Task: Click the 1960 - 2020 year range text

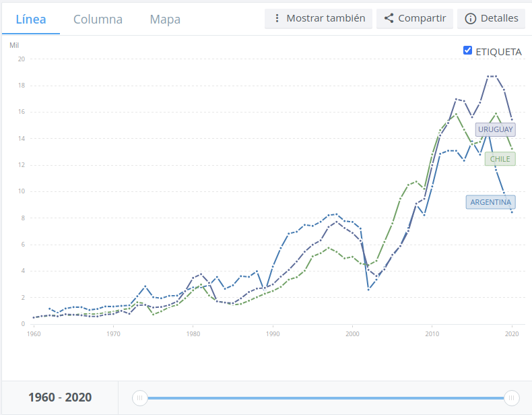Action: [60, 397]
